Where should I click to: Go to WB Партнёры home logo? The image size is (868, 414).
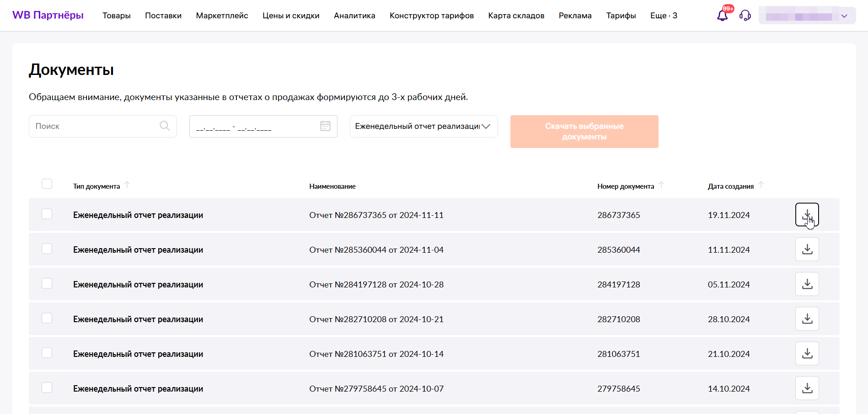(48, 15)
